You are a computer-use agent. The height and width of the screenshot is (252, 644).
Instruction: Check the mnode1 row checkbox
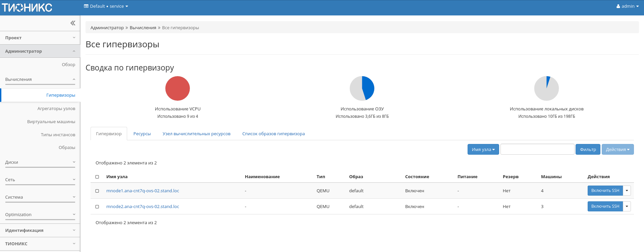(x=97, y=191)
